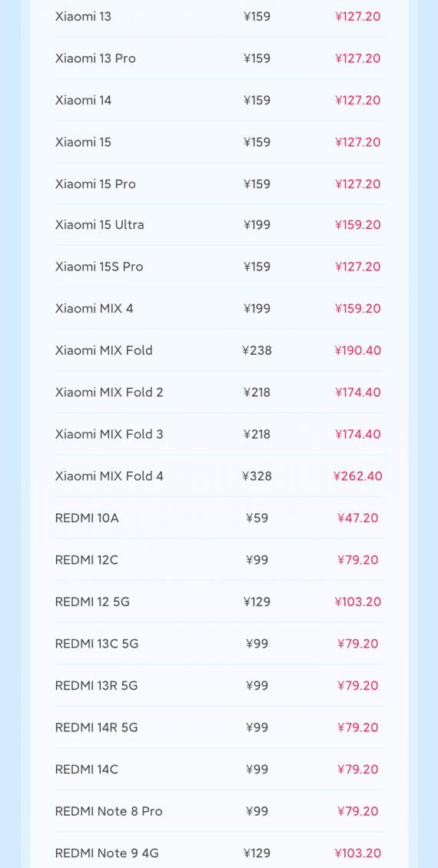The height and width of the screenshot is (868, 438).
Task: Click the ¥47.20 price for REDMI 10A
Action: [358, 518]
